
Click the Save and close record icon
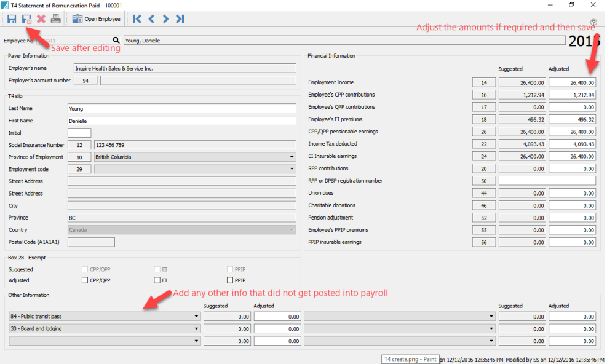(26, 19)
